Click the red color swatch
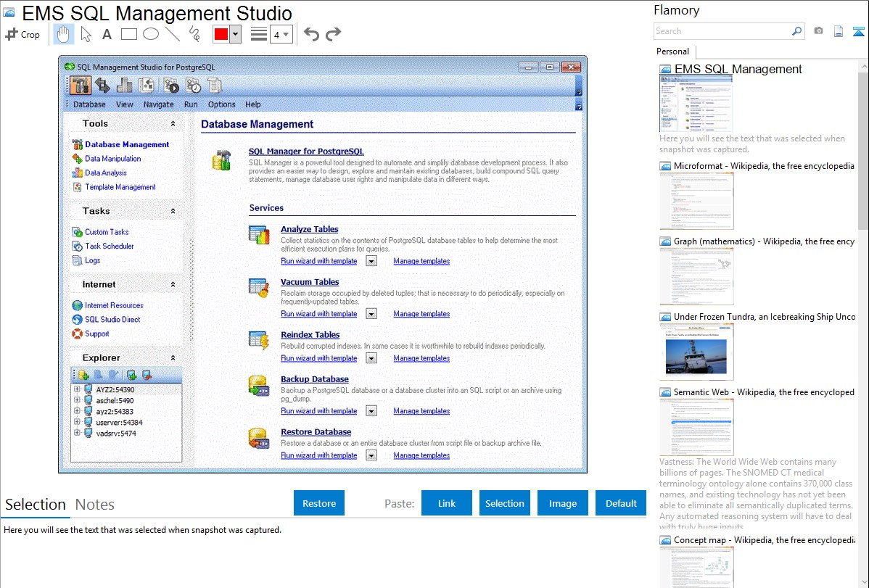This screenshot has height=588, width=869. point(221,34)
